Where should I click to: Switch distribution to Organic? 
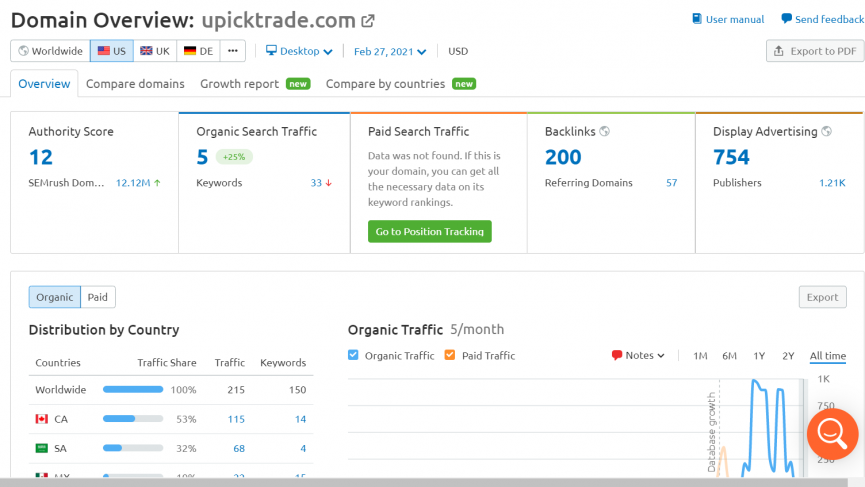click(55, 297)
